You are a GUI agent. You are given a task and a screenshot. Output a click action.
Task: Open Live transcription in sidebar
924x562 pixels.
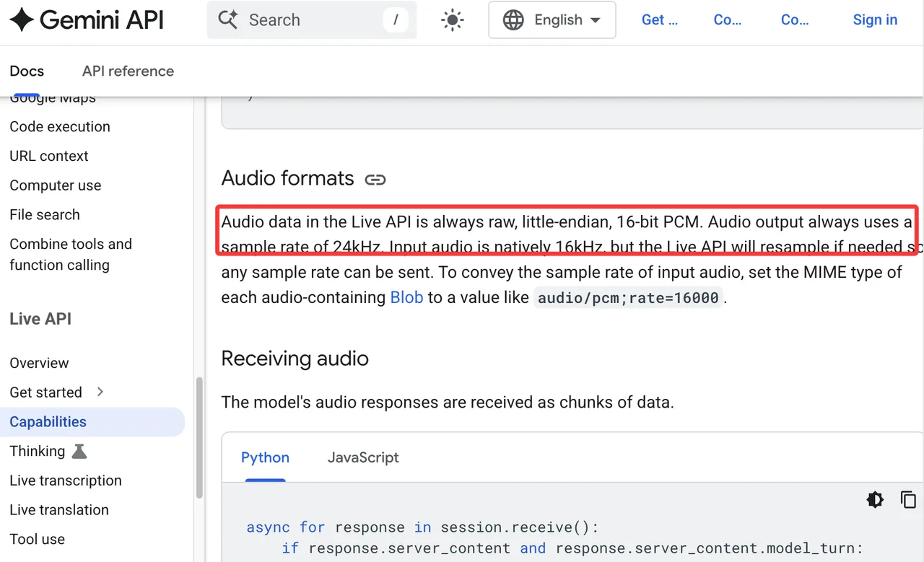tap(66, 480)
